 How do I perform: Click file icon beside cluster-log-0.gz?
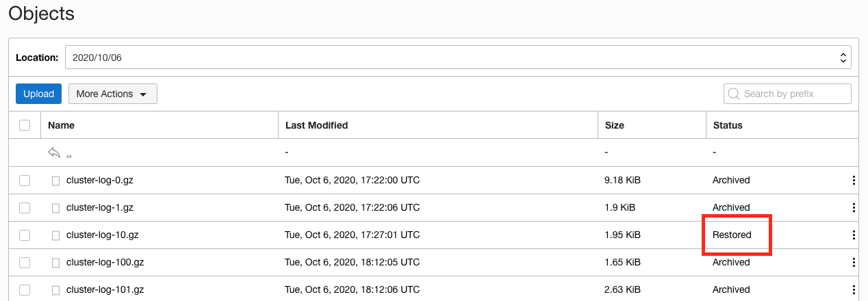pyautogui.click(x=56, y=181)
